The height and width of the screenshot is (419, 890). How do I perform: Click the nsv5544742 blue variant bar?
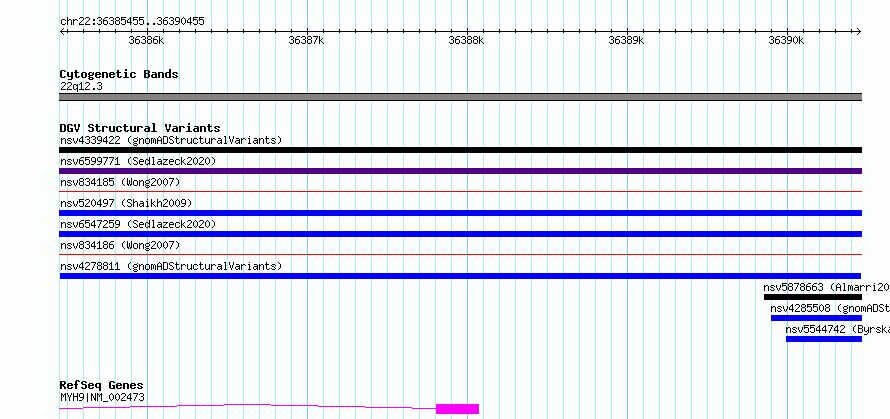(x=824, y=339)
